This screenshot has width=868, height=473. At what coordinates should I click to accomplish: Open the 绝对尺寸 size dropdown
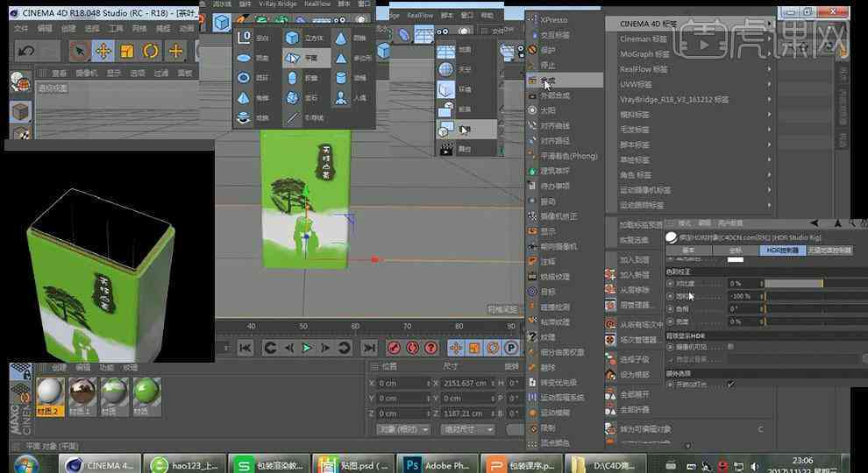(468, 429)
